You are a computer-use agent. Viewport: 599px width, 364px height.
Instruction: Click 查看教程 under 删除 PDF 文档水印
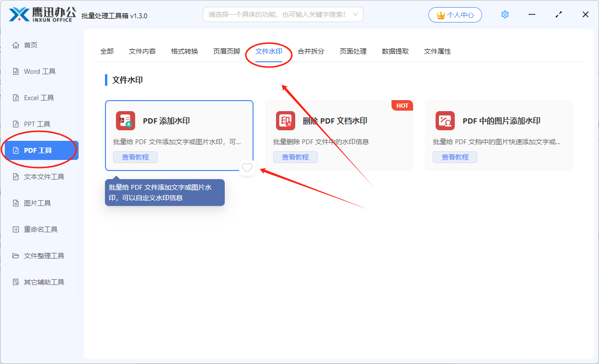point(295,157)
